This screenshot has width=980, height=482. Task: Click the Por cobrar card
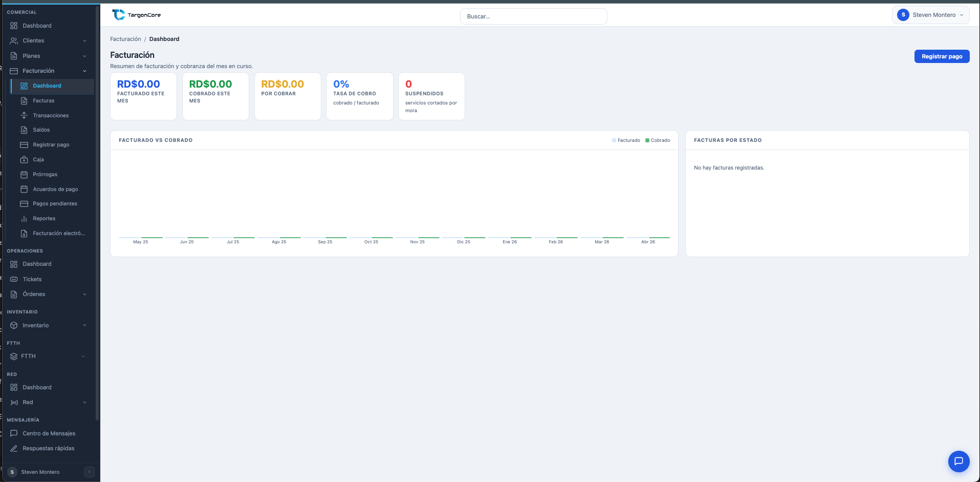288,96
